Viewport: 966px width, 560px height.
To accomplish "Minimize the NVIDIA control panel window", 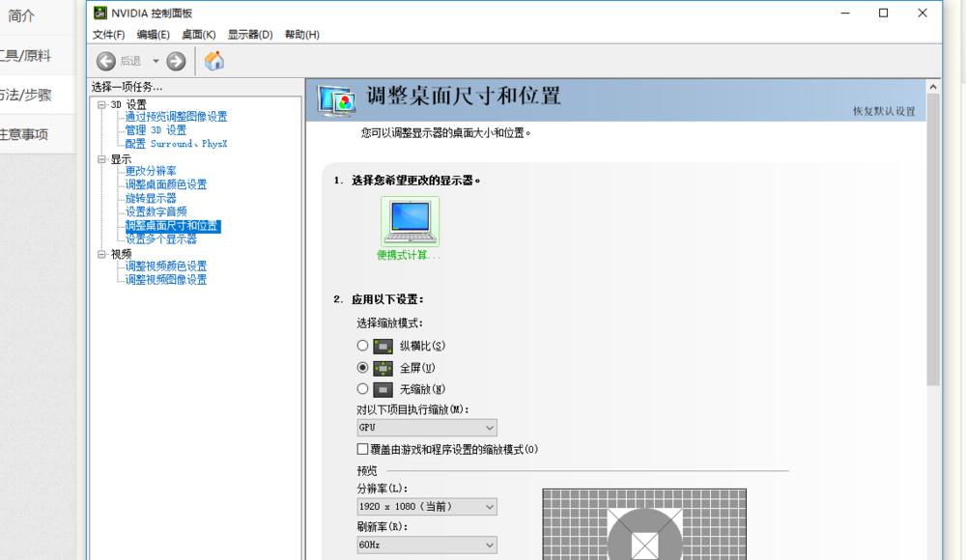I will pyautogui.click(x=845, y=13).
